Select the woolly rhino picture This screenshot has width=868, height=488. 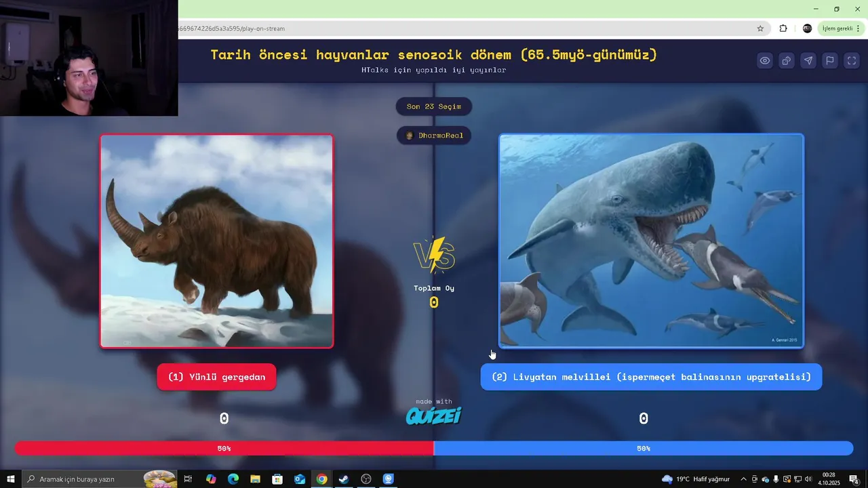point(216,241)
